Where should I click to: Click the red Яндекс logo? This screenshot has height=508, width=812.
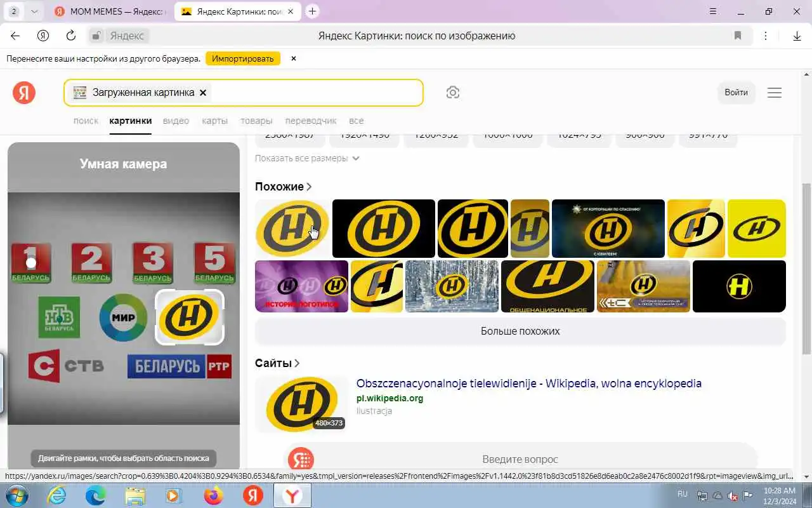pos(24,93)
